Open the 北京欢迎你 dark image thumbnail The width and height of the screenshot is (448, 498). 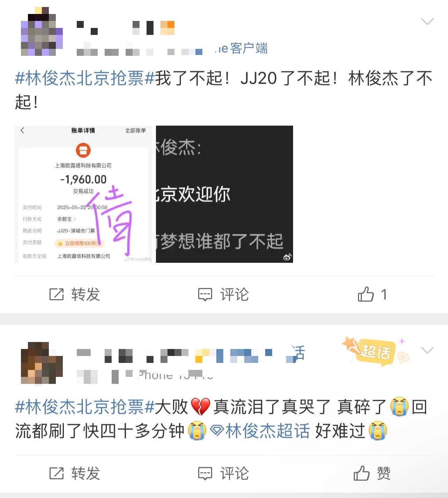224,194
